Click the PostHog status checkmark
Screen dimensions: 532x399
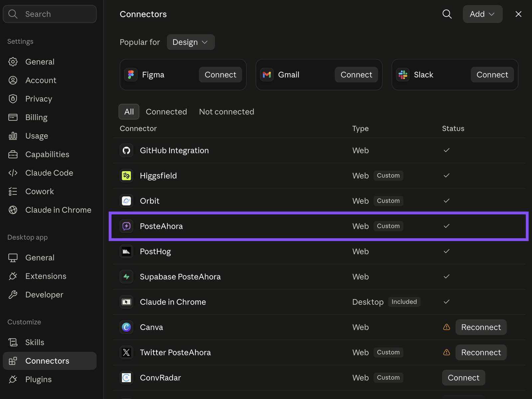coord(447,251)
